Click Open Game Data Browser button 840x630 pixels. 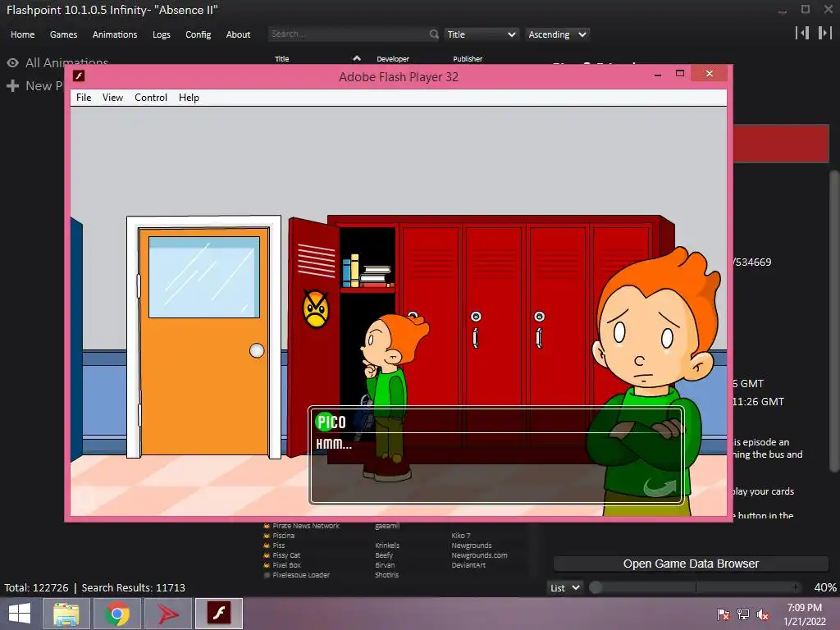691,564
